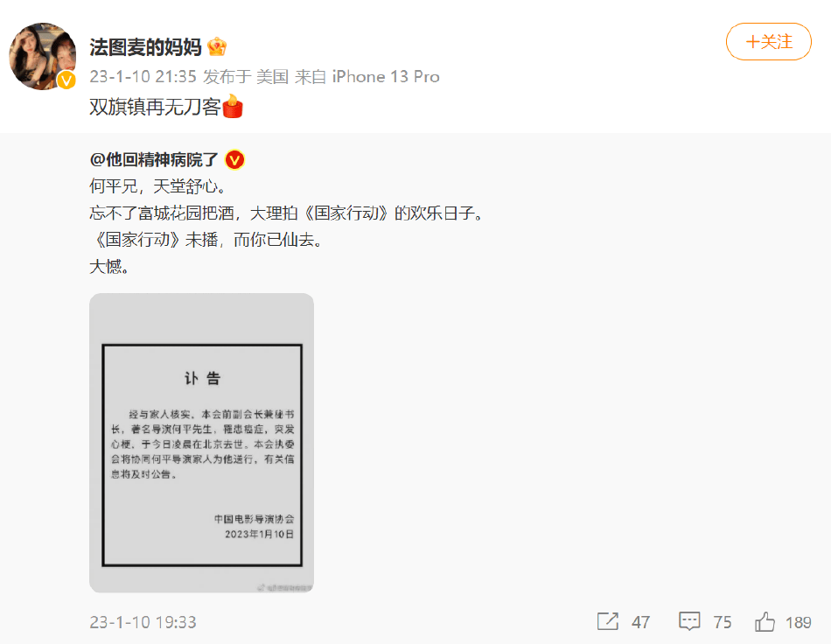
Task: Click the red verified V badge
Action: [x=234, y=159]
